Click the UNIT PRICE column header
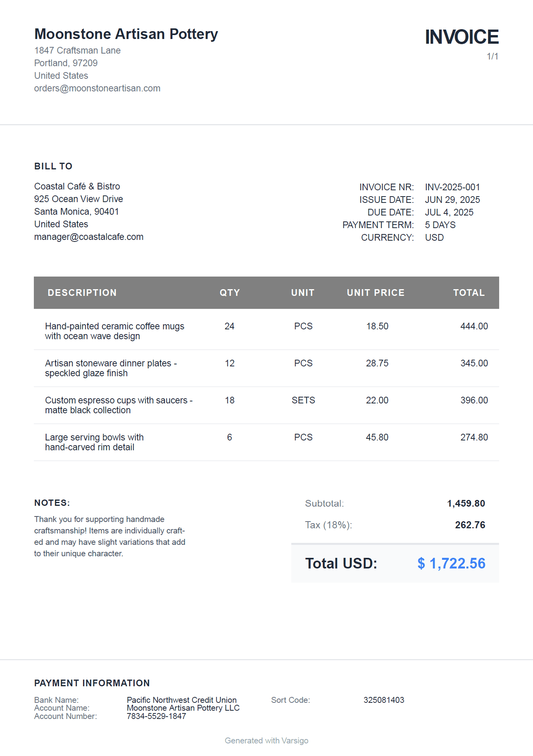This screenshot has width=533, height=756. [x=375, y=293]
